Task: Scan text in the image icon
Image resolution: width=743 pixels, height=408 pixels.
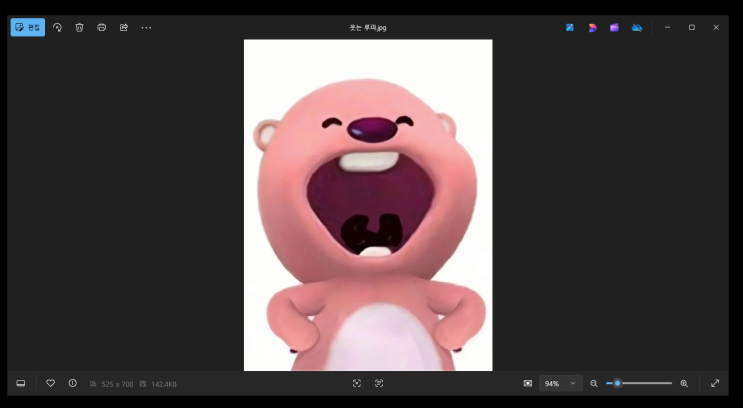Action: (379, 383)
